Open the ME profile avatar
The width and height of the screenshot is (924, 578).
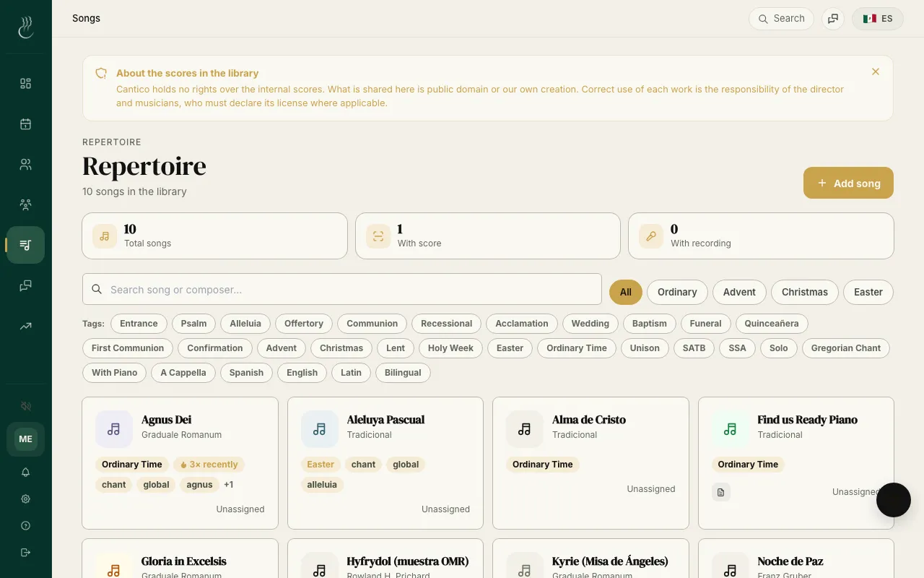[x=25, y=439]
